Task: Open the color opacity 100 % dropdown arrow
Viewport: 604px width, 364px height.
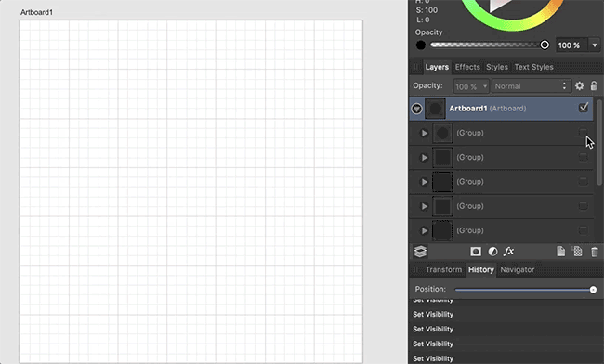Action: 595,45
